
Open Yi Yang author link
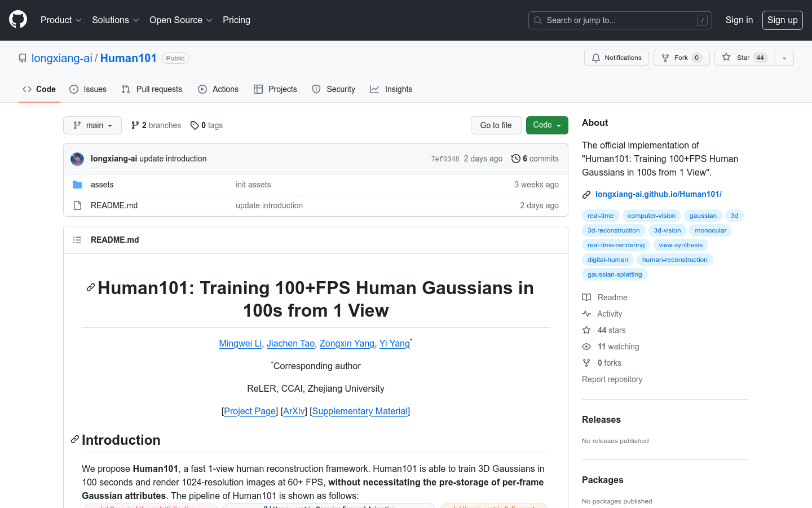(x=395, y=343)
